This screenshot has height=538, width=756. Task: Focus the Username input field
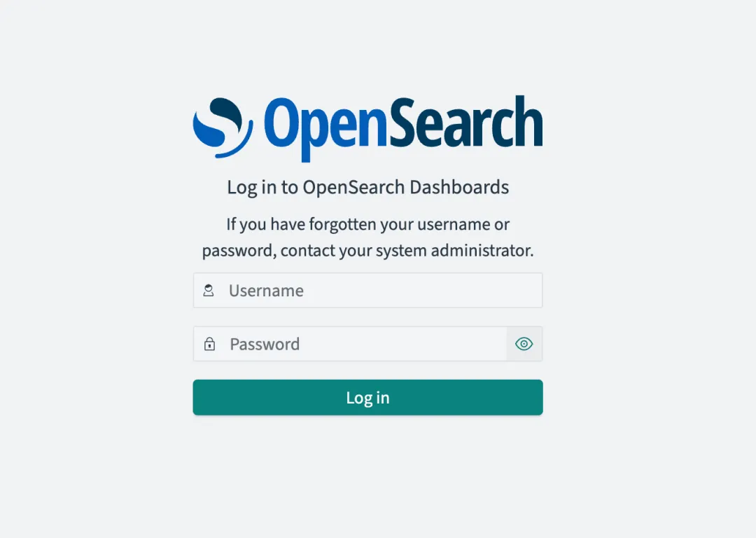[x=368, y=290]
